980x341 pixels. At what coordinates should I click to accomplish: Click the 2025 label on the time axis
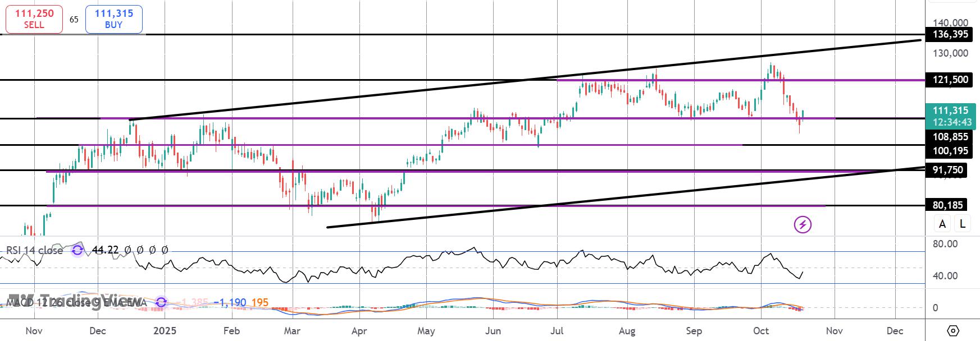(x=165, y=331)
